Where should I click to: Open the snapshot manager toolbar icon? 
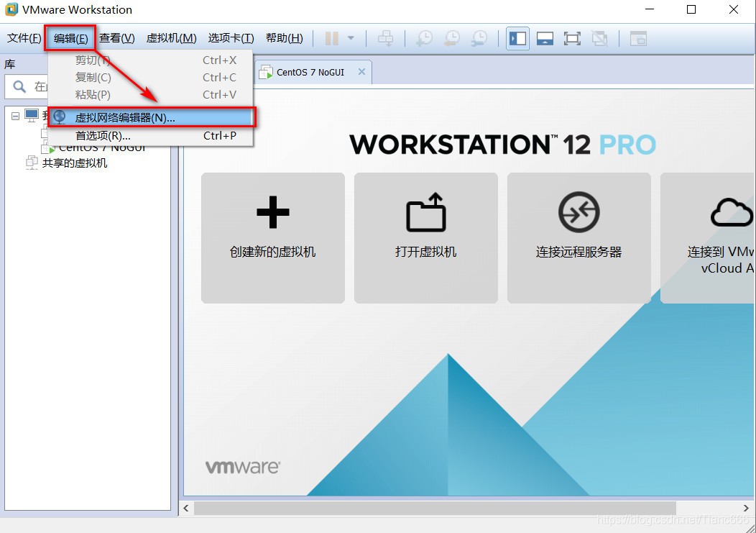(479, 38)
